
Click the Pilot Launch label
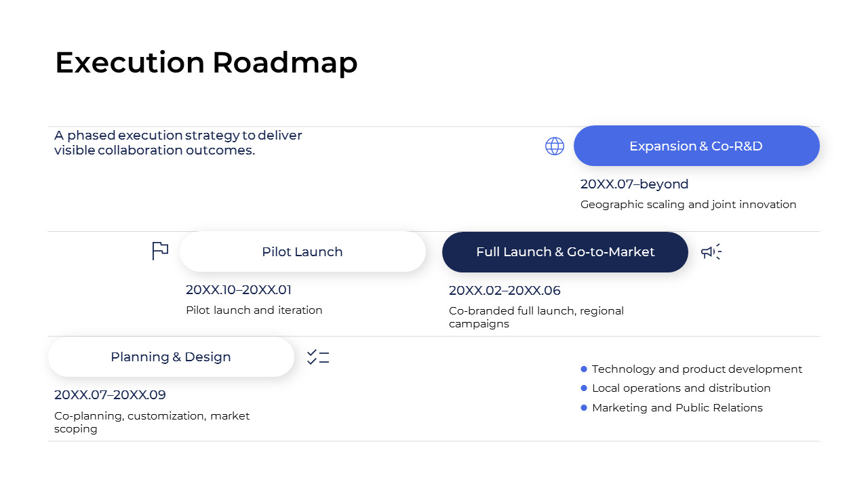[302, 251]
